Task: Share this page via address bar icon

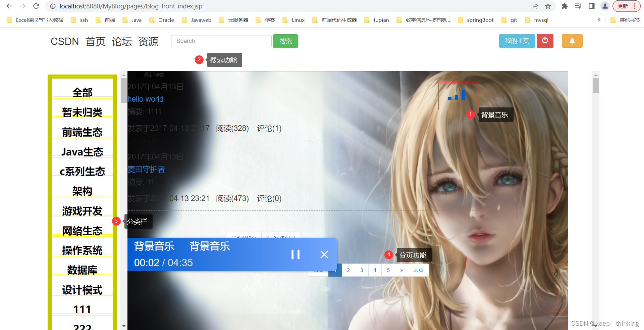Action: point(535,6)
